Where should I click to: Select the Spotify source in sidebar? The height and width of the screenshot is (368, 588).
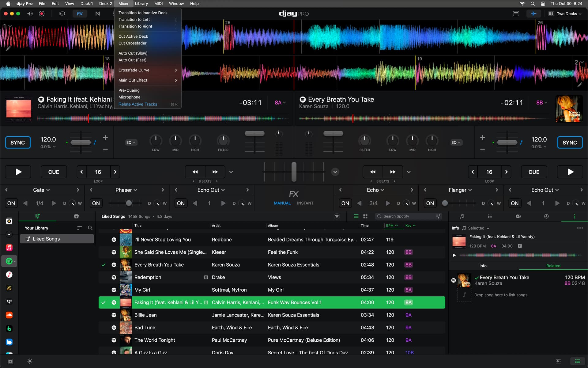(x=9, y=261)
